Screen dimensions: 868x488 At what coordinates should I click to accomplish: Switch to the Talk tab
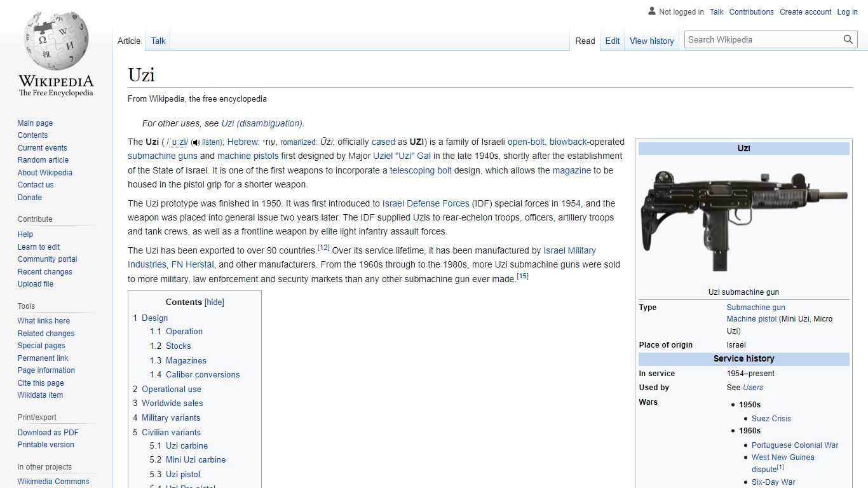pos(158,41)
